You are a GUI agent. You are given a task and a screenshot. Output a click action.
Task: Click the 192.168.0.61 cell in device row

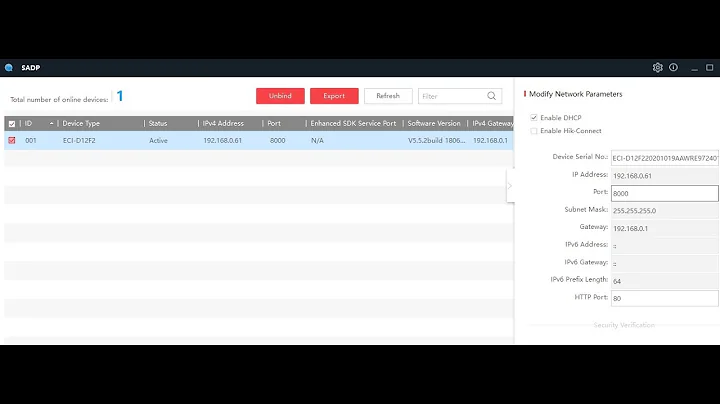tap(223, 140)
